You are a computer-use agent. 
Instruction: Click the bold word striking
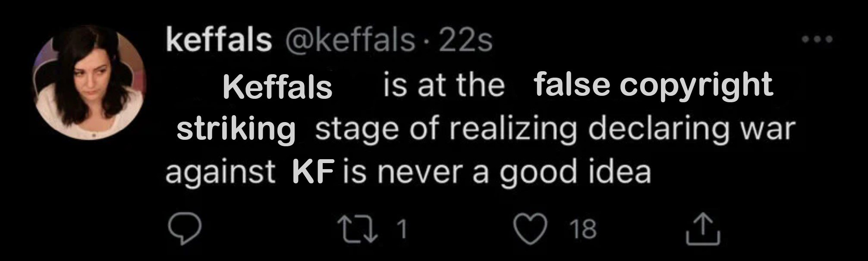coord(236,129)
